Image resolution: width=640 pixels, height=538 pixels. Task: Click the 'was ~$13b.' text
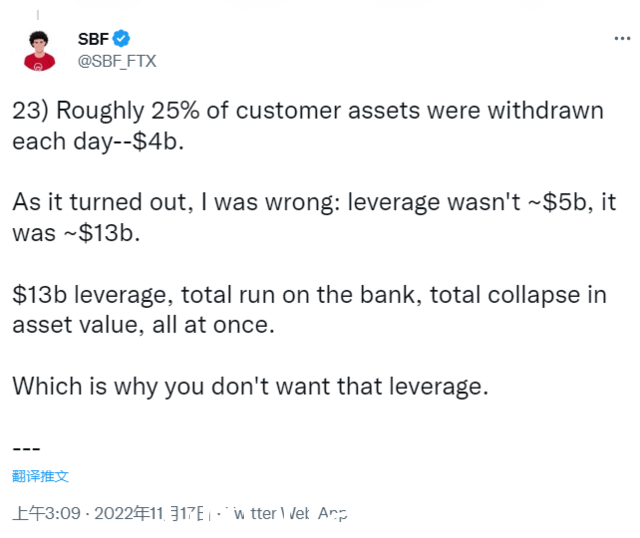(x=76, y=233)
